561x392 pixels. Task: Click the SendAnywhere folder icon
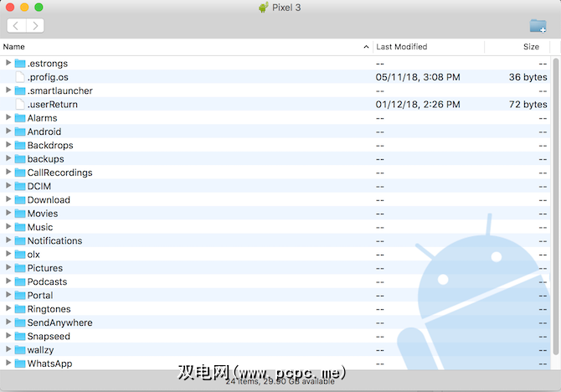click(x=20, y=322)
